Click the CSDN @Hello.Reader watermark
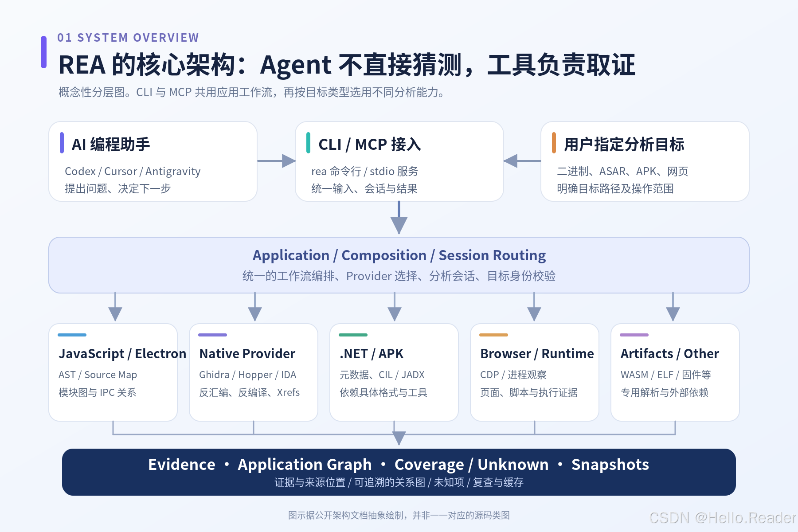Viewport: 798px width, 532px height. [723, 517]
